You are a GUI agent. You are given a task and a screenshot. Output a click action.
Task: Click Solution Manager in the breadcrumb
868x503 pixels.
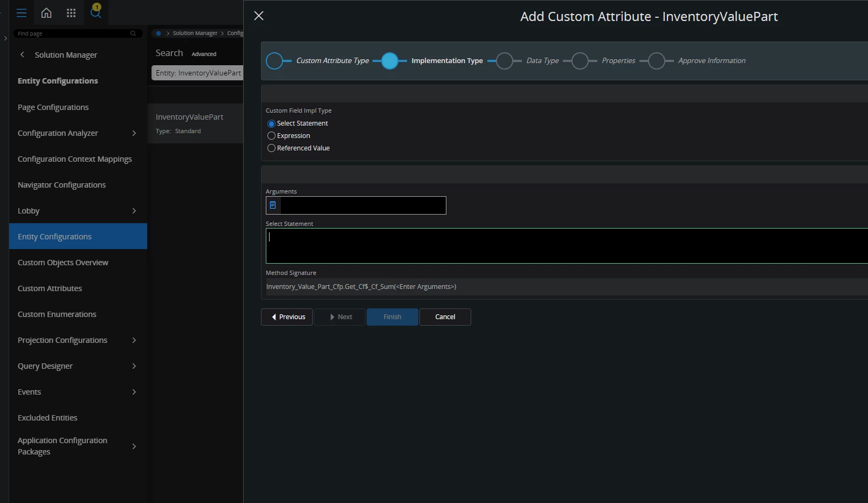pyautogui.click(x=195, y=33)
